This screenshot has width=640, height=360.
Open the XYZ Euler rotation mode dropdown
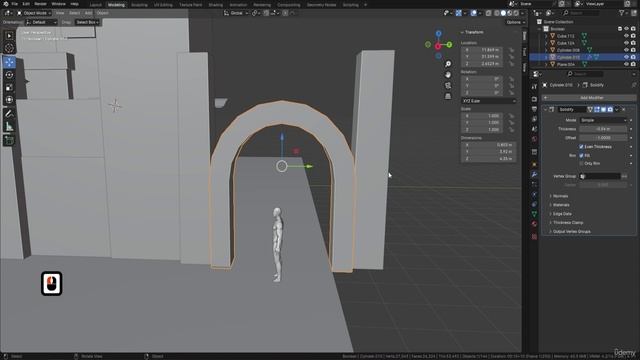tap(489, 101)
